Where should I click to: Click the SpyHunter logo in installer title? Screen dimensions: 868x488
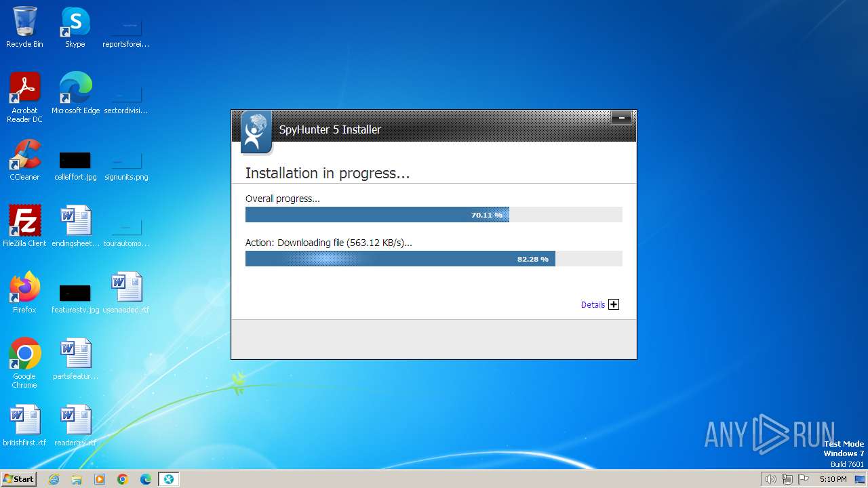click(x=256, y=132)
